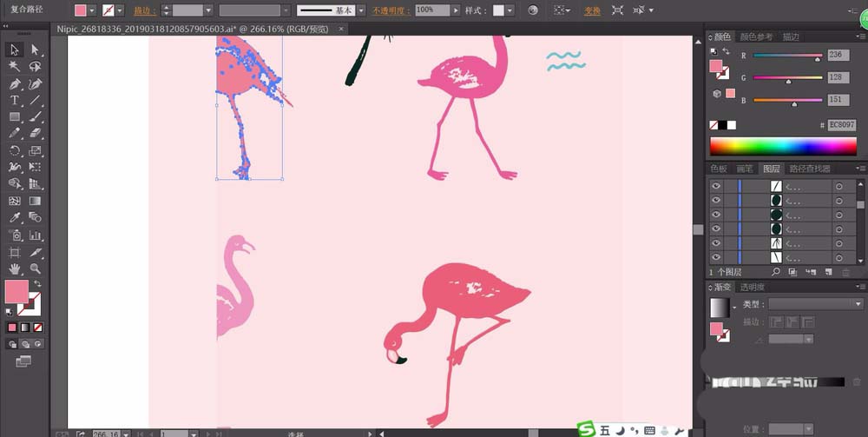Open the gradient 类型 dropdown
868x437 pixels.
(x=858, y=303)
